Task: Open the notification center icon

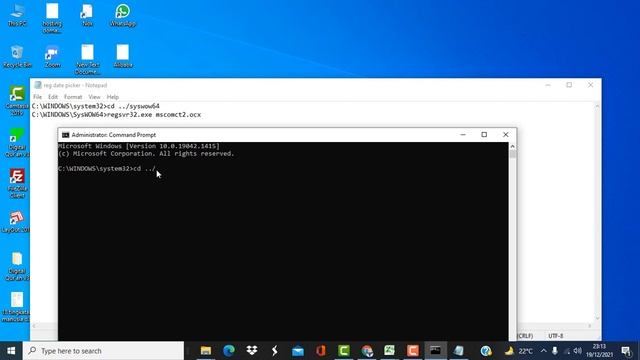Action: [626, 351]
